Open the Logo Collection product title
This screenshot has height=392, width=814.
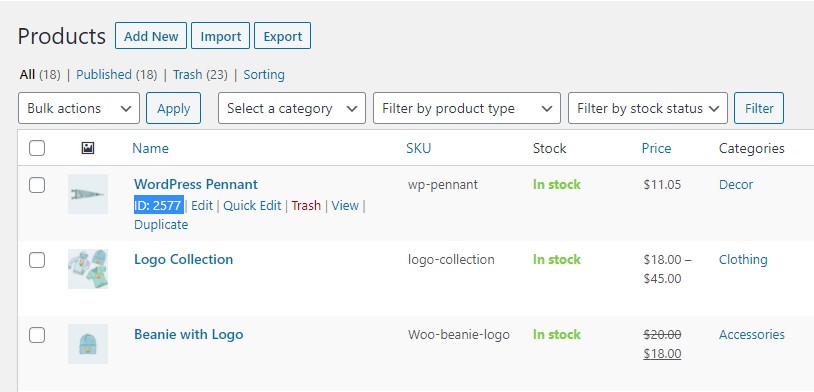(183, 260)
